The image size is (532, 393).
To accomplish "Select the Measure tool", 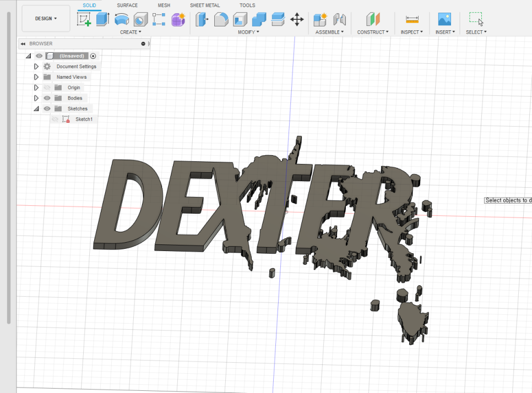I will point(412,19).
